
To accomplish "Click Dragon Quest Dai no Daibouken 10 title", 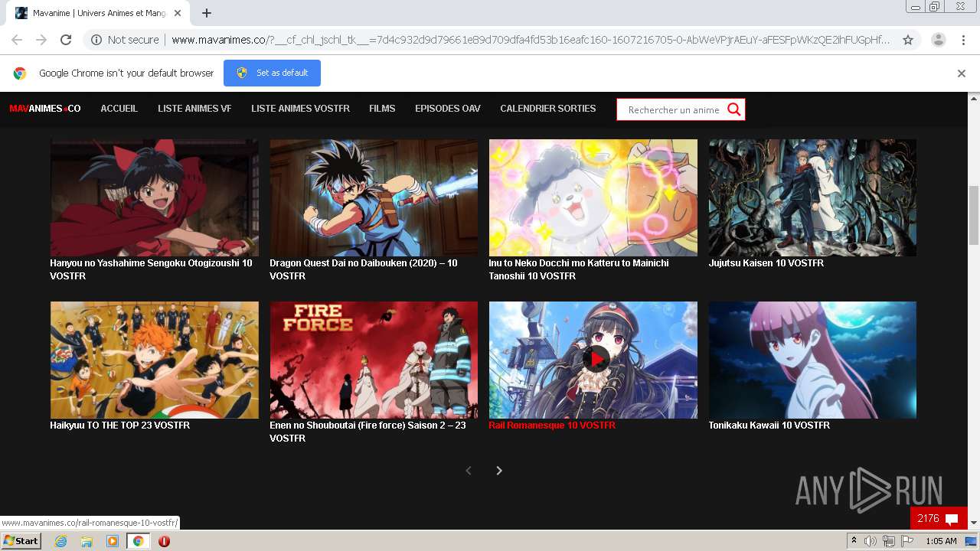I will pyautogui.click(x=364, y=269).
